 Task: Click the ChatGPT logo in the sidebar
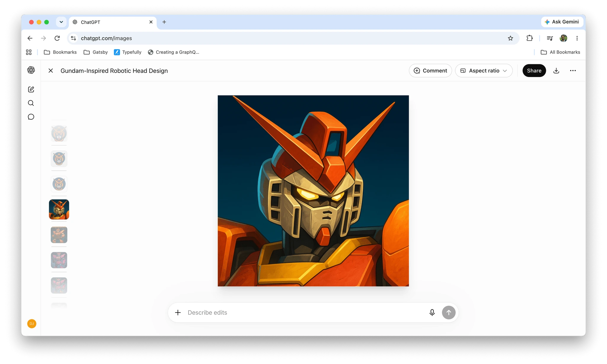coord(31,70)
